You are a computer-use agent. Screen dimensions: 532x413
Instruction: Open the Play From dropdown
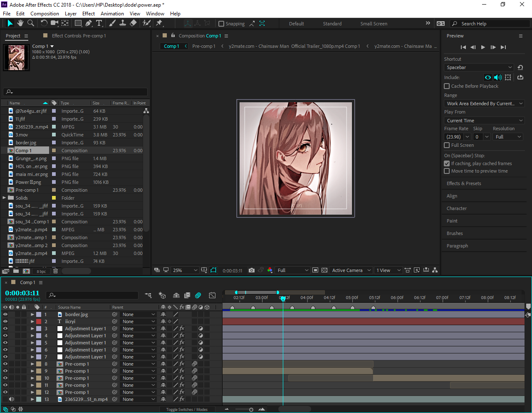tap(484, 121)
